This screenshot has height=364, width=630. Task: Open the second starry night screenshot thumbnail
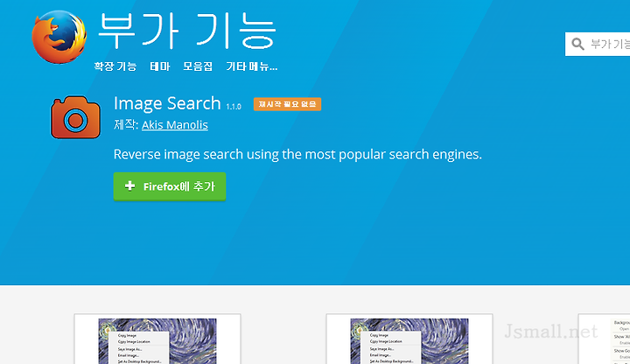pos(409,339)
